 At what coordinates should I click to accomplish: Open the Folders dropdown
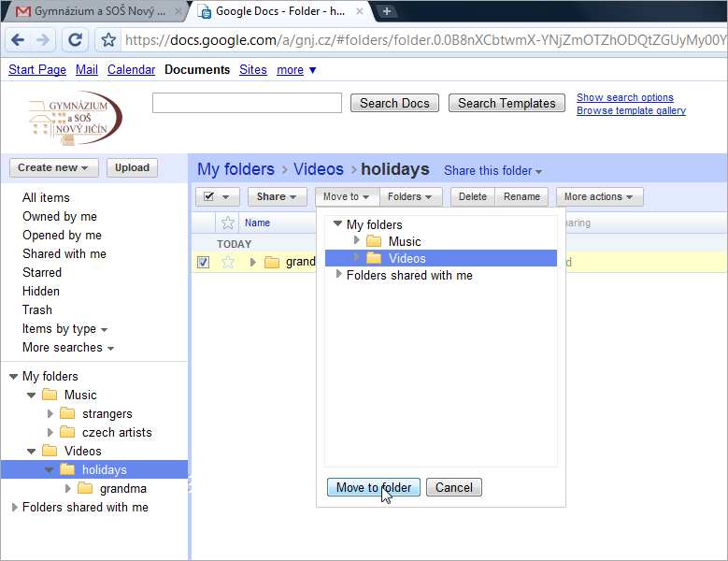point(410,197)
